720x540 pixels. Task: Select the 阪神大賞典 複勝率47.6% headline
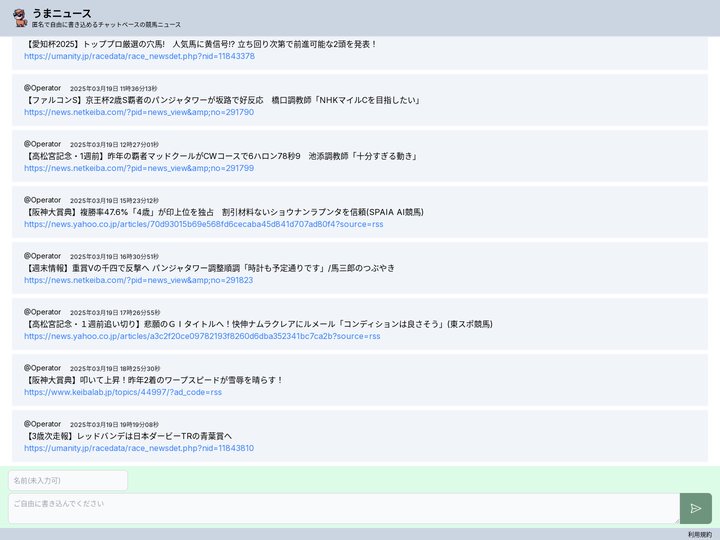tap(224, 212)
